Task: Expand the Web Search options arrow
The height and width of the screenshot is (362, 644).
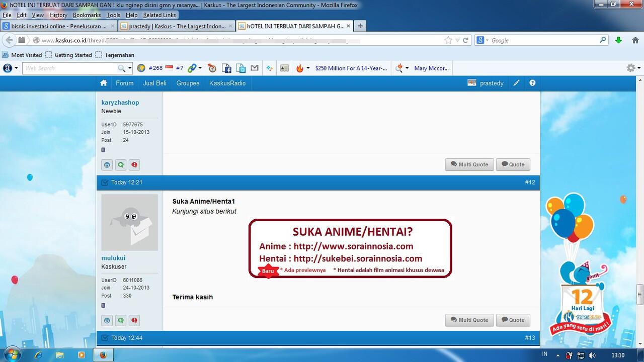Action: pos(129,68)
